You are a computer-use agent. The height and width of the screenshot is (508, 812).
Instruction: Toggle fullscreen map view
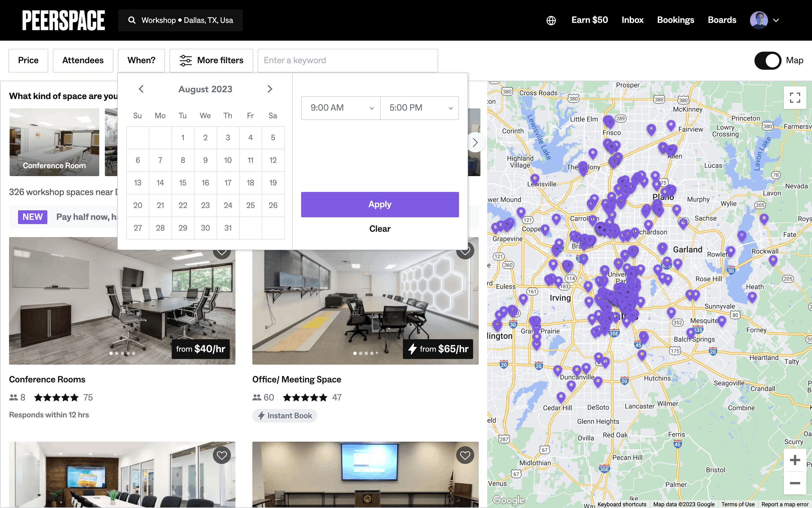click(795, 98)
